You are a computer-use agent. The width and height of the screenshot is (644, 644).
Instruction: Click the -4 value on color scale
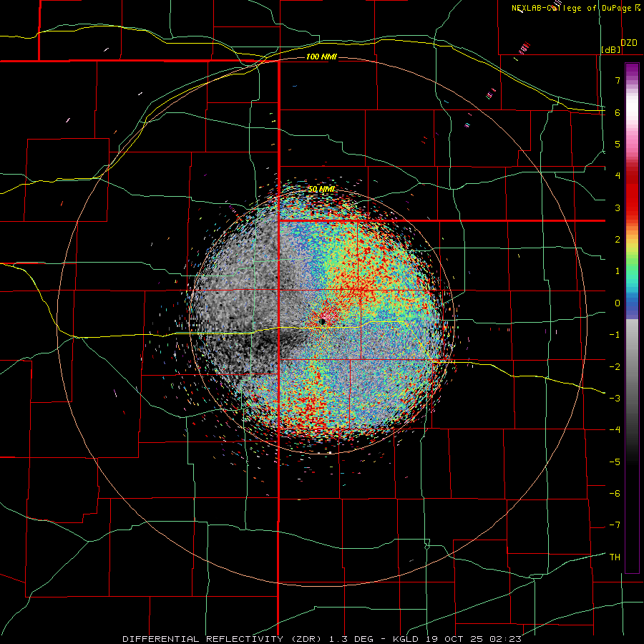[615, 430]
